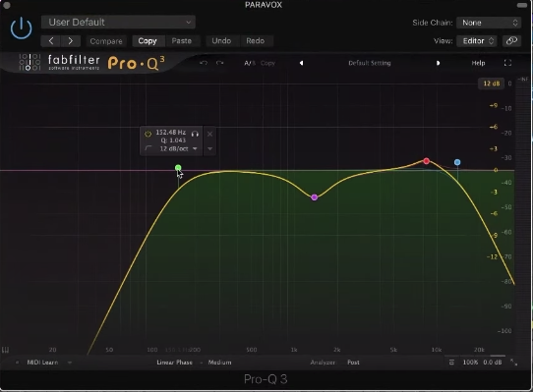This screenshot has height=392, width=533.
Task: Click the Redo button in header
Action: (256, 40)
